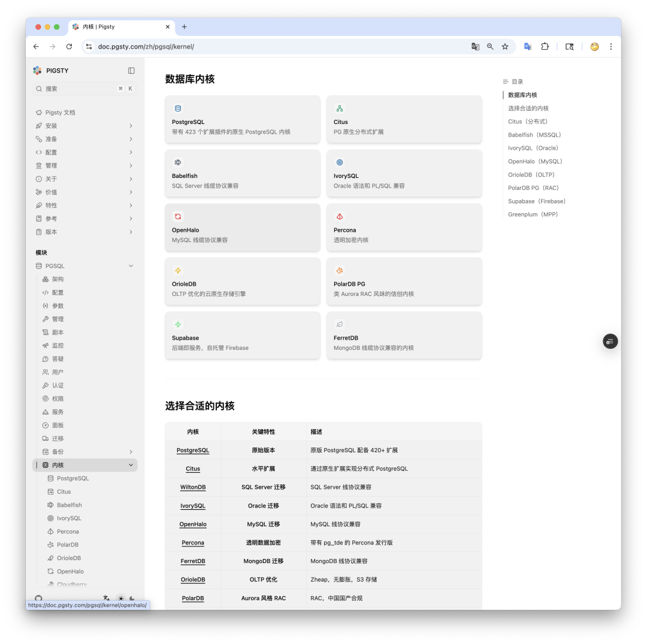The width and height of the screenshot is (647, 644).
Task: Go back using the browser back arrow
Action: (x=37, y=47)
